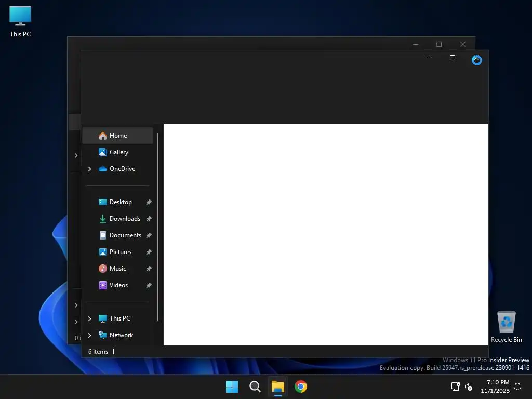
Task: Click the Downloads arrow icon
Action: [x=102, y=219]
